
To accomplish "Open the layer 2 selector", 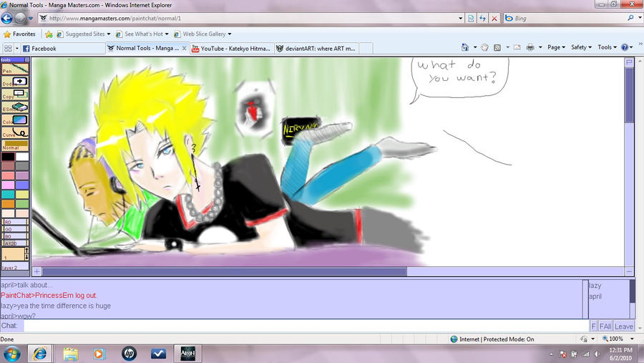I will [15, 267].
